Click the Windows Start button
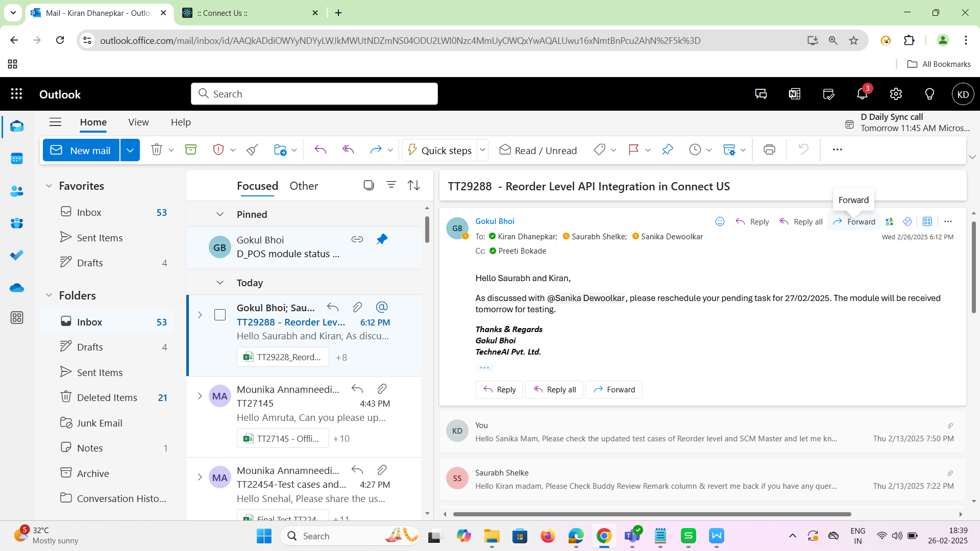 [x=264, y=536]
